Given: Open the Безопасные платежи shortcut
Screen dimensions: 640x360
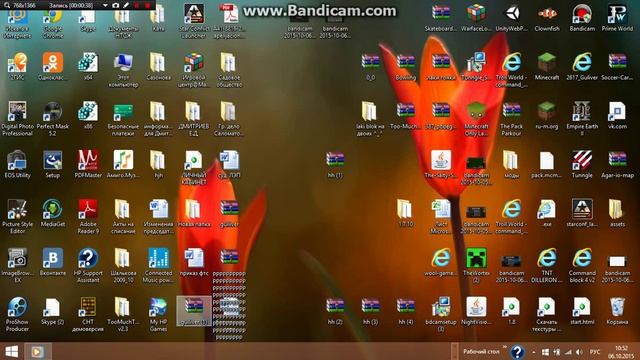Looking at the screenshot, I should (x=123, y=119).
